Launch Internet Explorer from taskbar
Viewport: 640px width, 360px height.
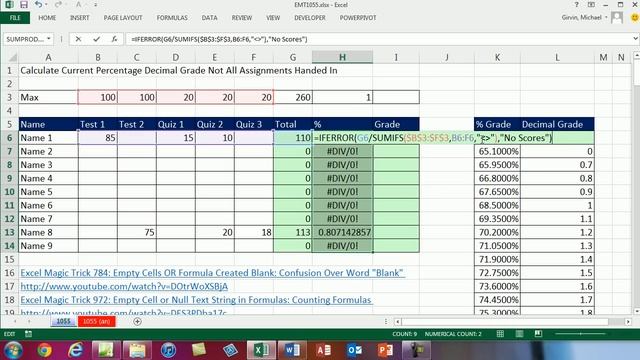pos(76,350)
